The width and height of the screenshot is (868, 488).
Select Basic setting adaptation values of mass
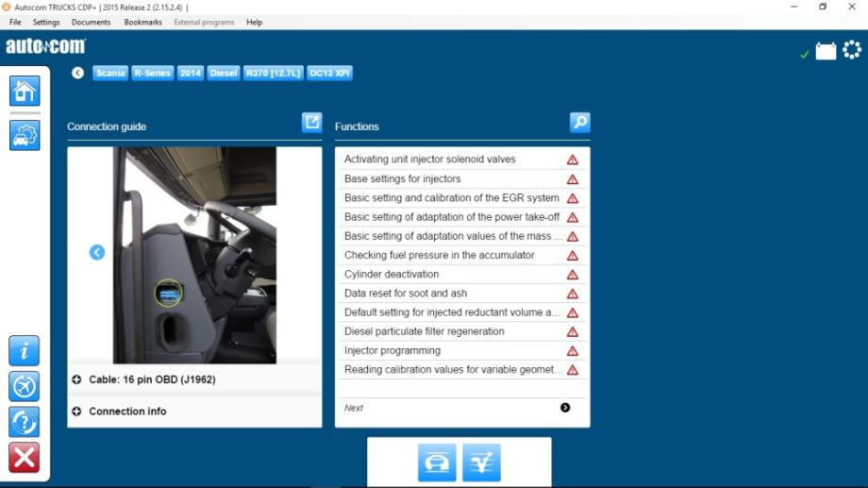462,236
